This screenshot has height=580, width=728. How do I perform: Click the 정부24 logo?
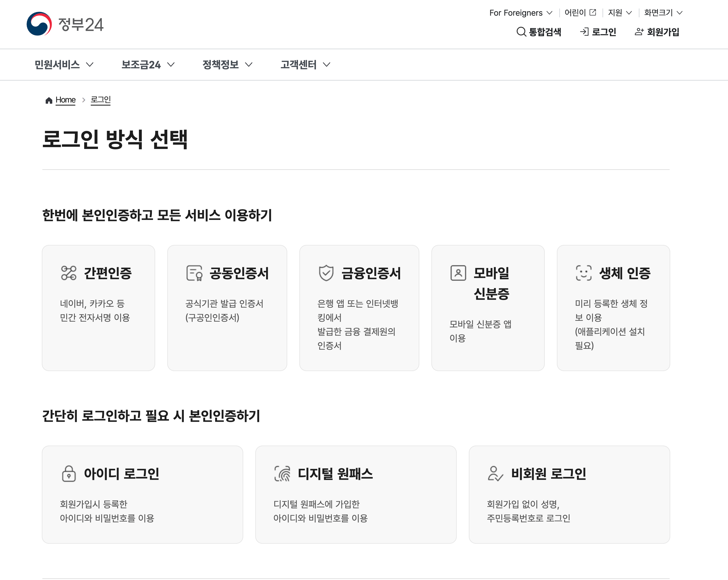65,24
